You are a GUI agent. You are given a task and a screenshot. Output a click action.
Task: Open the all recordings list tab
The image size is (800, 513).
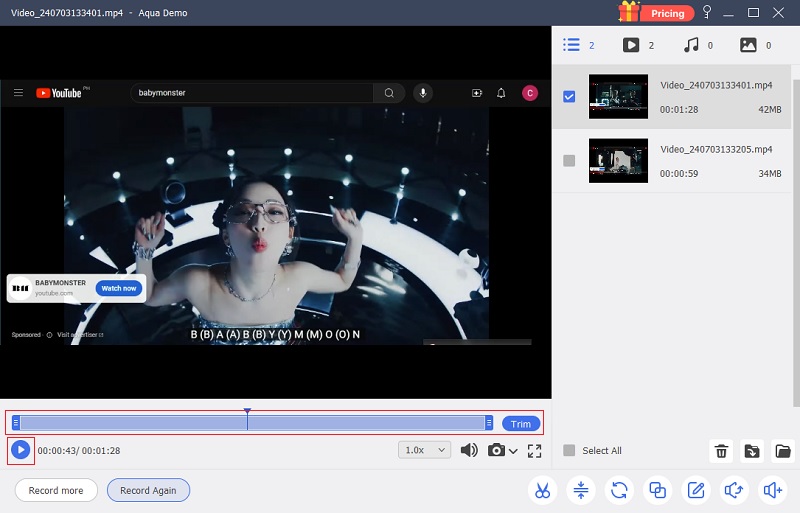pyautogui.click(x=571, y=45)
